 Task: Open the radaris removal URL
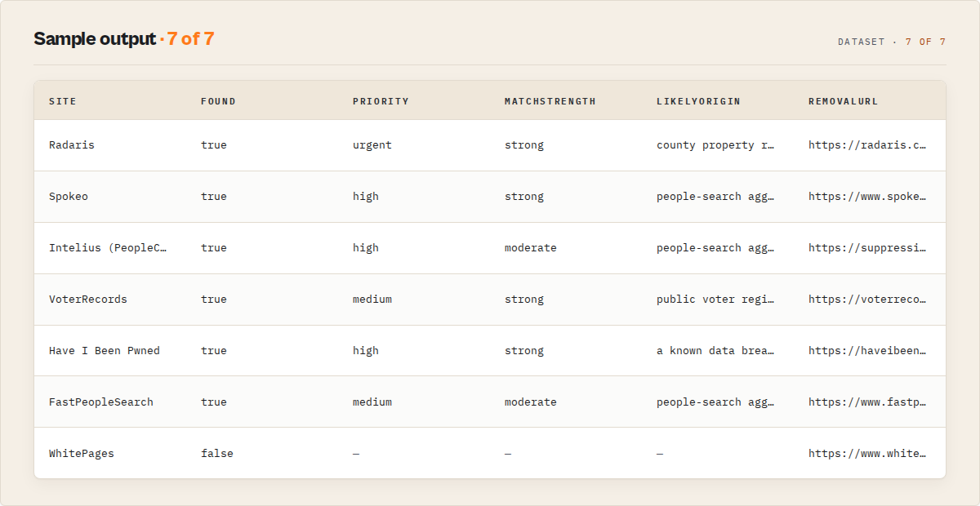coord(867,145)
